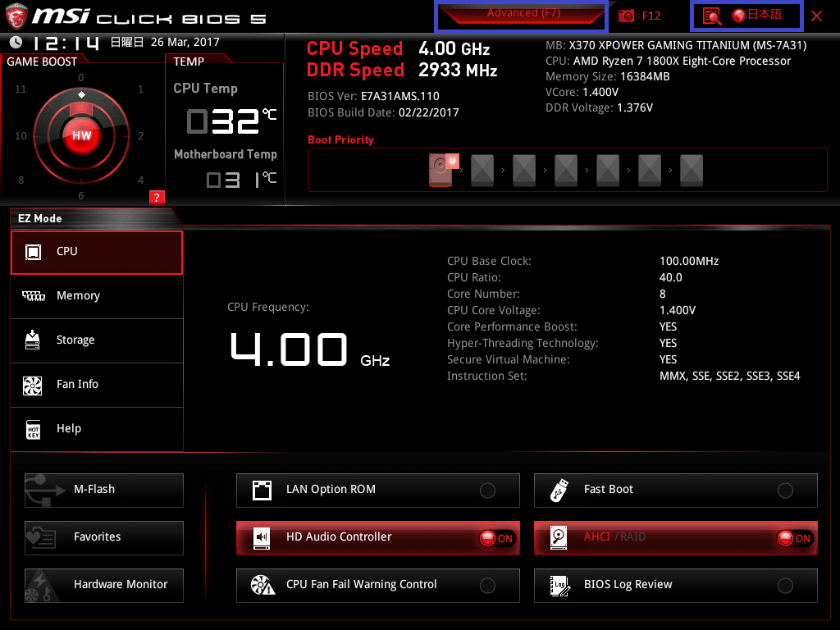Click the DDR Voltage value 1.376V

[635, 107]
